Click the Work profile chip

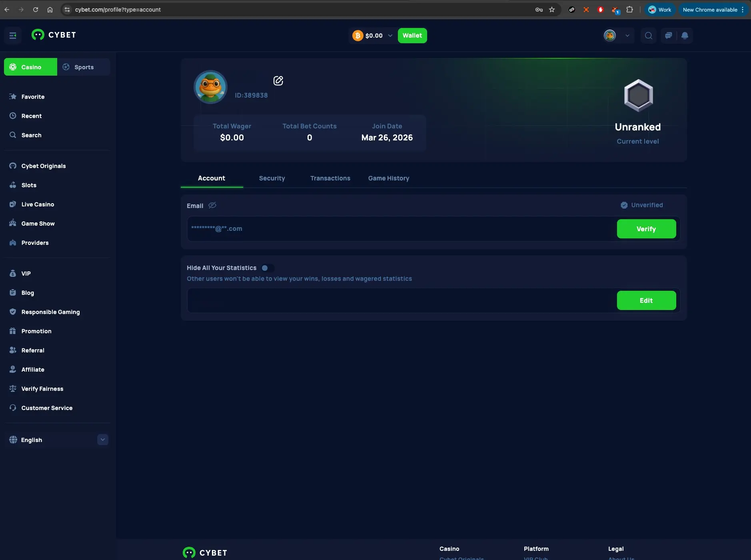660,10
